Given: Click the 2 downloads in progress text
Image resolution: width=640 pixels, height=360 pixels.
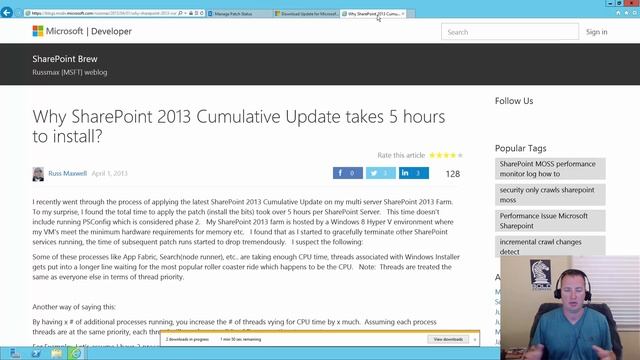Looking at the screenshot, I should pos(187,339).
